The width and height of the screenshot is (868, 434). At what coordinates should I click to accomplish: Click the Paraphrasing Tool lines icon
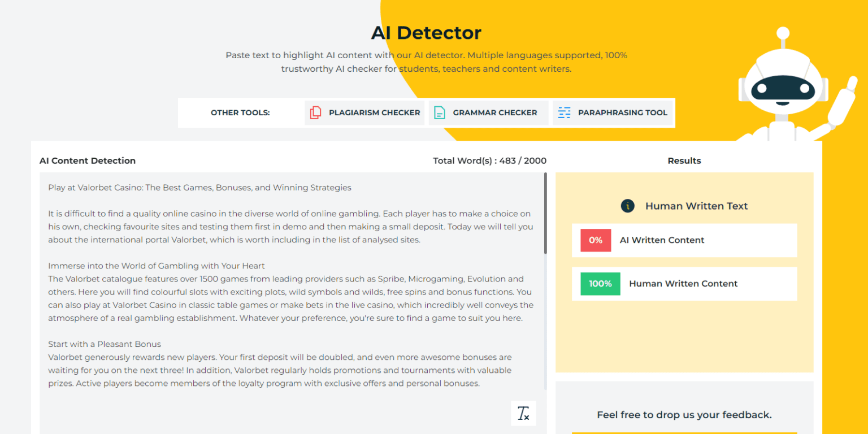point(564,112)
